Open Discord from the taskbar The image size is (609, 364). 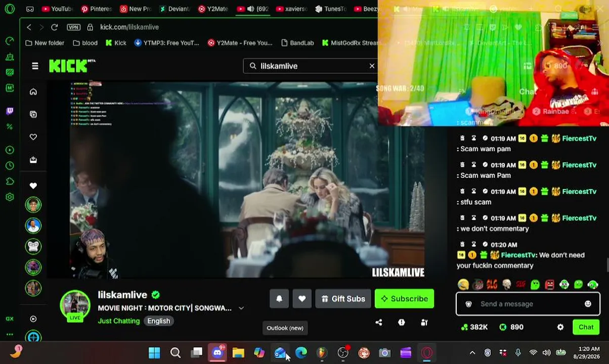click(217, 352)
